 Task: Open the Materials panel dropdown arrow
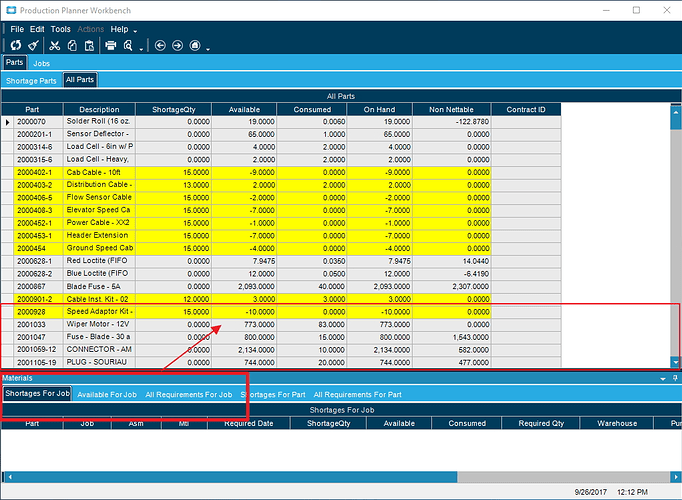(663, 379)
